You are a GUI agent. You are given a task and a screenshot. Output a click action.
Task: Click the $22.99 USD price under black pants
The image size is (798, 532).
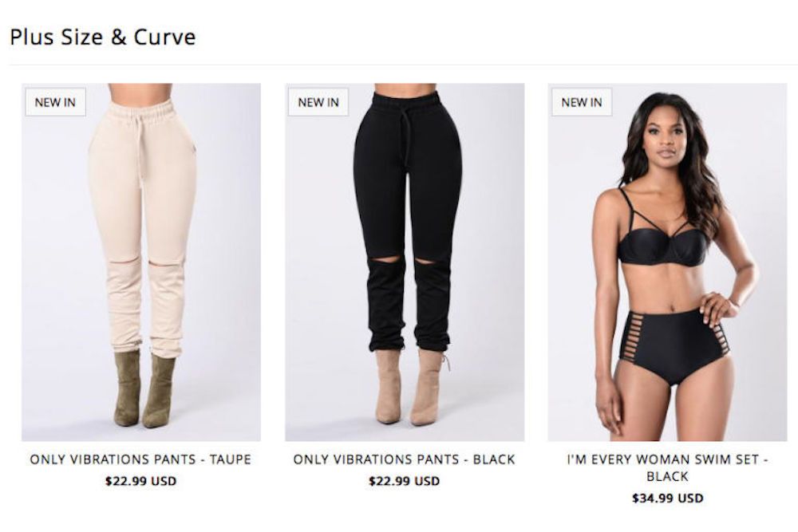(x=404, y=481)
